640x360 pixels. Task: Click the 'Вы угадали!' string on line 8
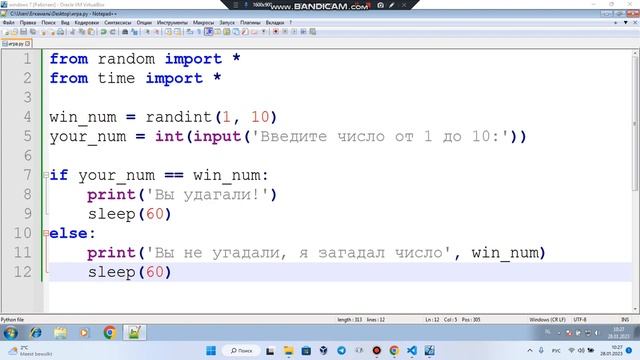pyautogui.click(x=207, y=195)
